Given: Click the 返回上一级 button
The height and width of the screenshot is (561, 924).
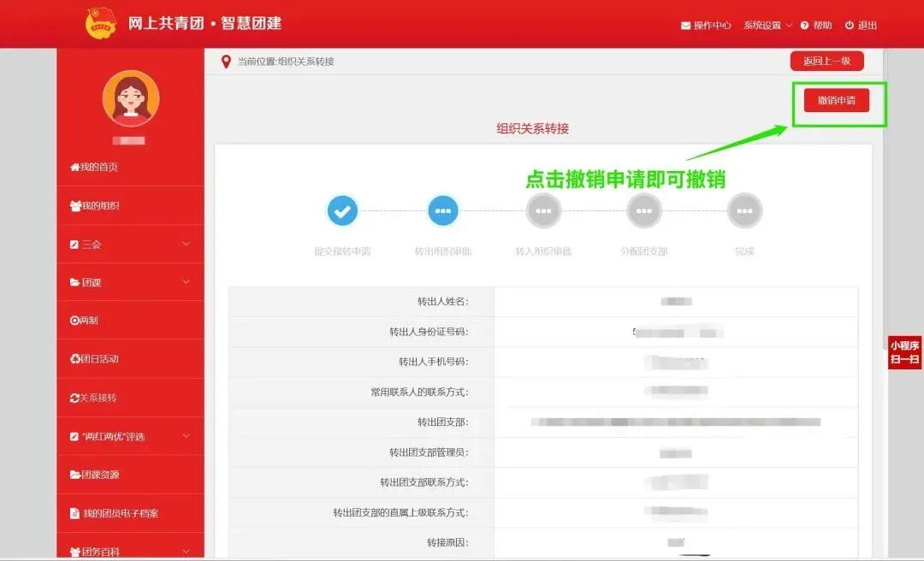Looking at the screenshot, I should [826, 62].
